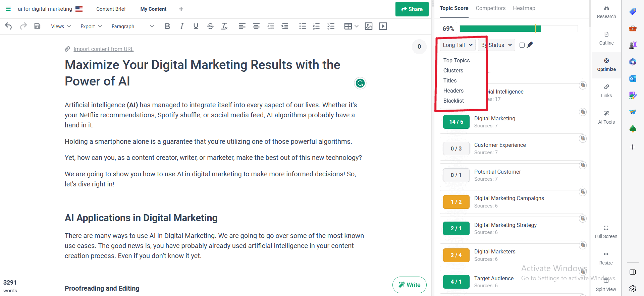Click the redo arrow icon
The image size is (644, 296).
(23, 26)
